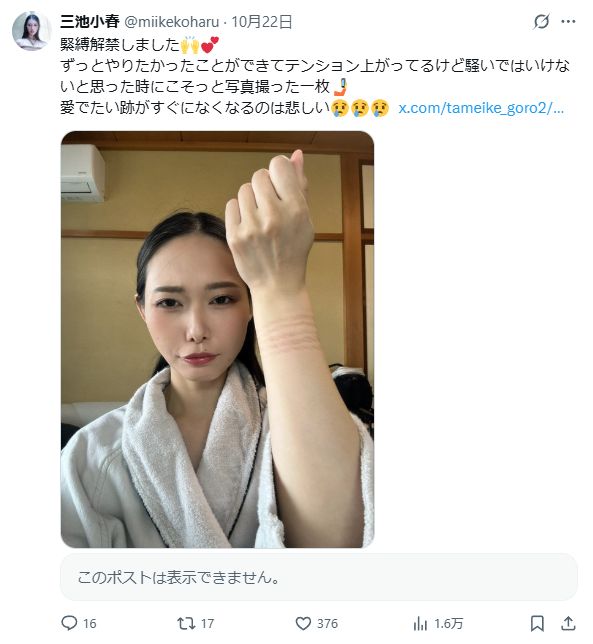The image size is (593, 644).
Task: Bookmark this post
Action: coord(537,623)
